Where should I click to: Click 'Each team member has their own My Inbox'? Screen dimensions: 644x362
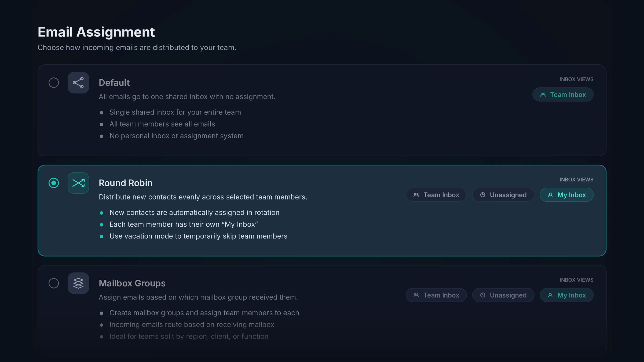[184, 224]
